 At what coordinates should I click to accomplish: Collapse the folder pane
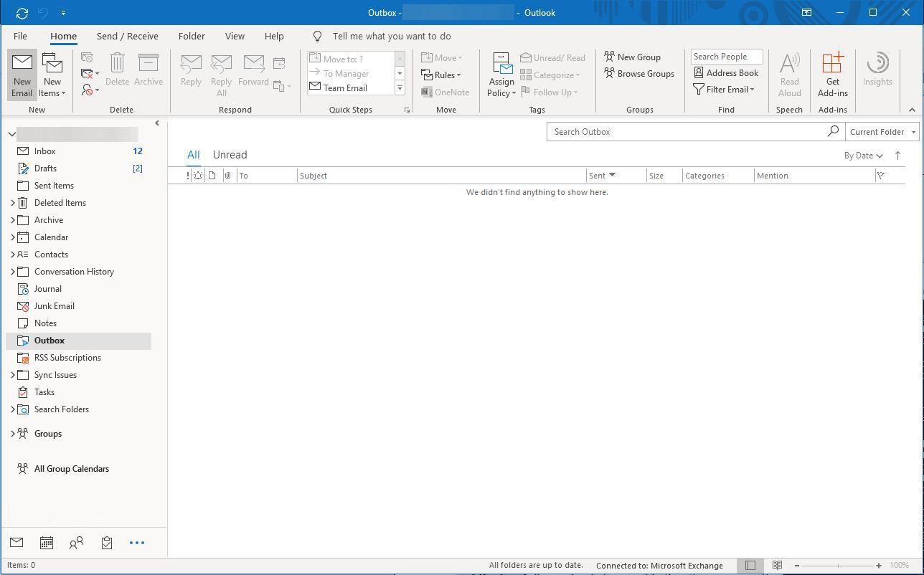(157, 123)
